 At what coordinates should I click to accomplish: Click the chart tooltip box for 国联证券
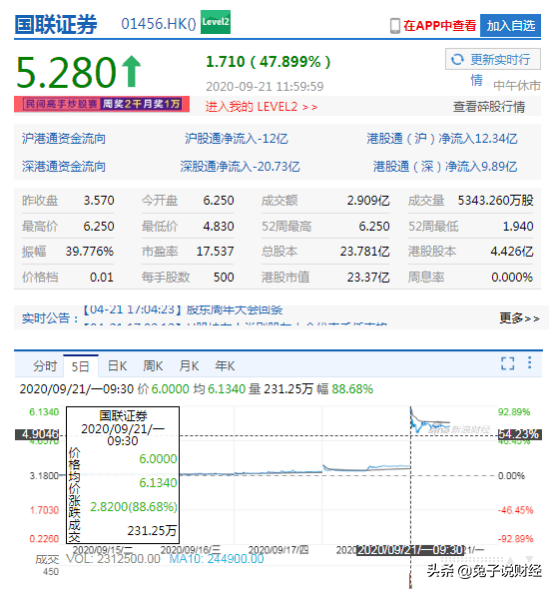tap(123, 475)
